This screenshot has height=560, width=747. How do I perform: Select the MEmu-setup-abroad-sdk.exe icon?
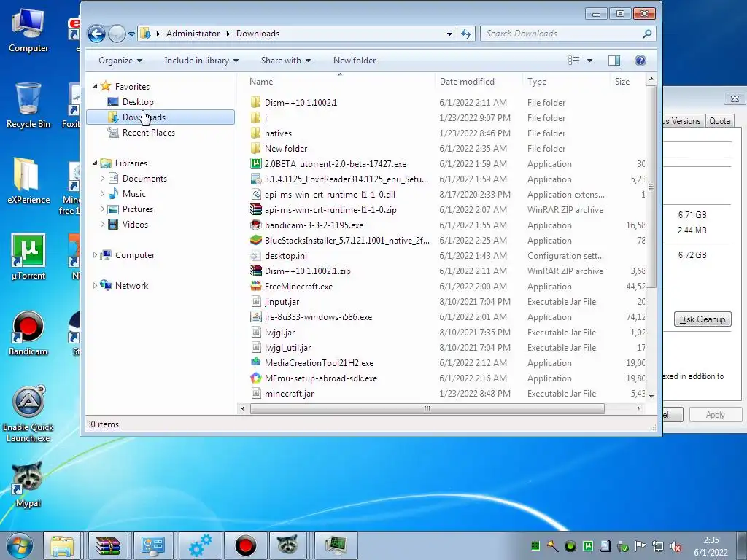[x=256, y=378]
